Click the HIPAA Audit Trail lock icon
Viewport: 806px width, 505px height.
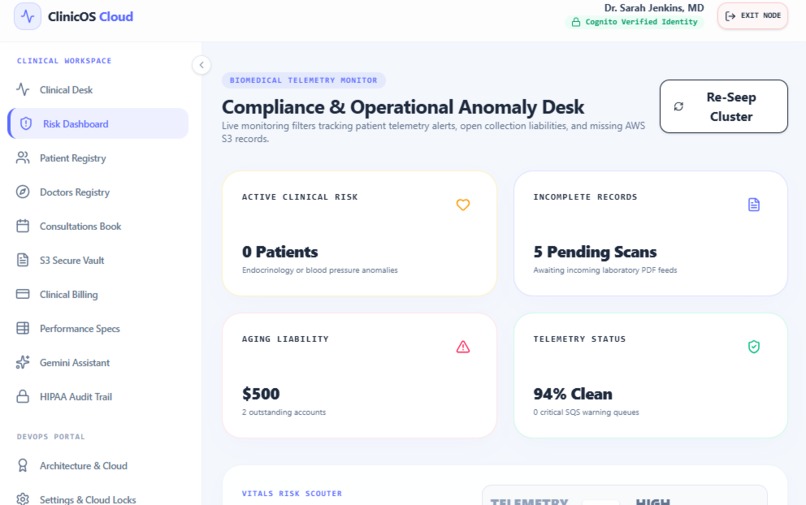pos(23,396)
